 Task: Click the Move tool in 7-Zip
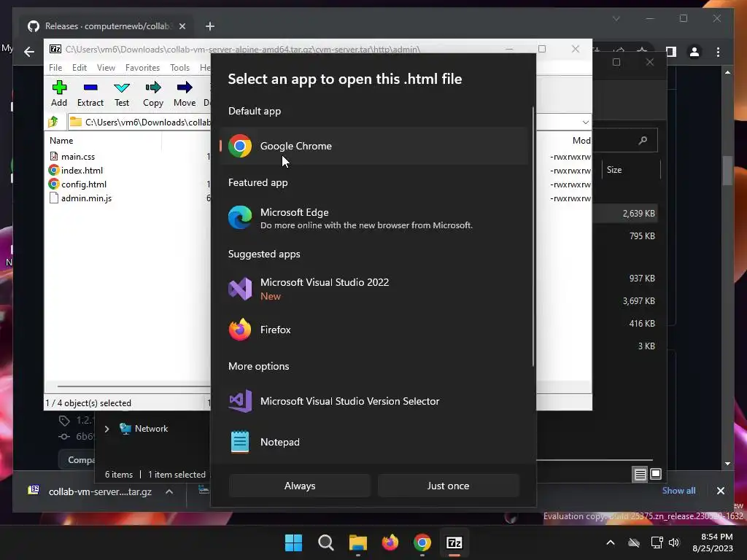point(185,93)
